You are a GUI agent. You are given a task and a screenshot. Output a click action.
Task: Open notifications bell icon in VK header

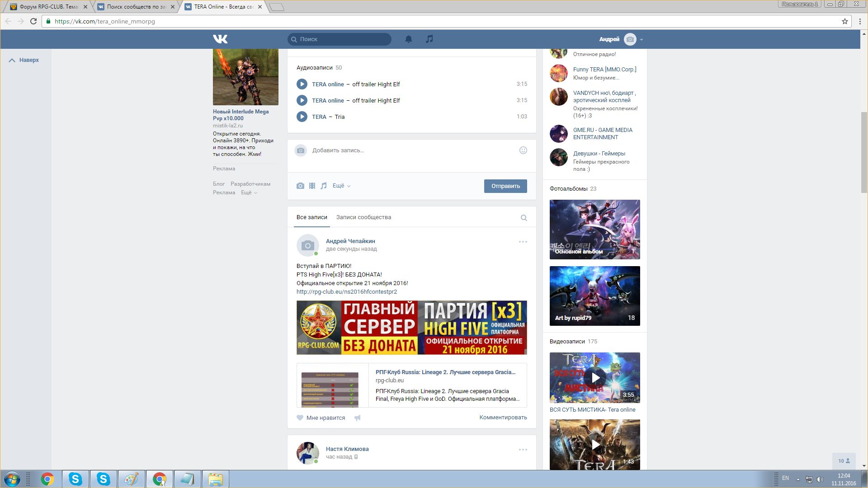click(x=408, y=39)
